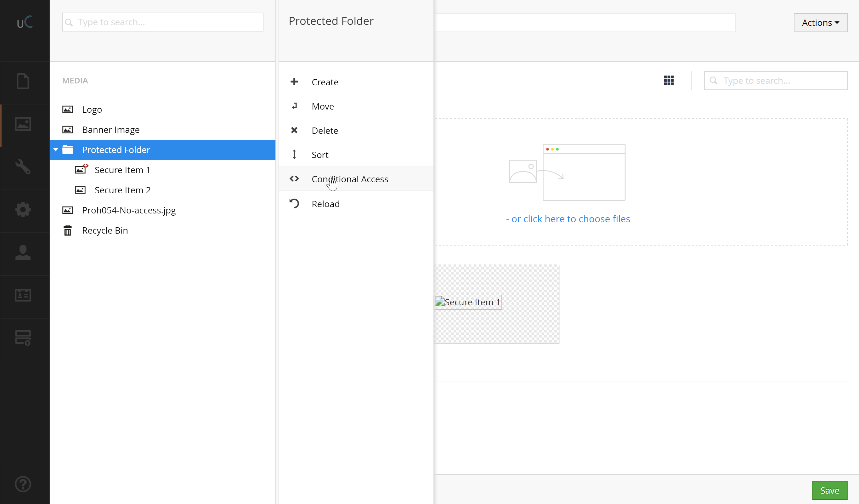Open the Media section icon
Screen dimensions: 859x504
[23, 124]
